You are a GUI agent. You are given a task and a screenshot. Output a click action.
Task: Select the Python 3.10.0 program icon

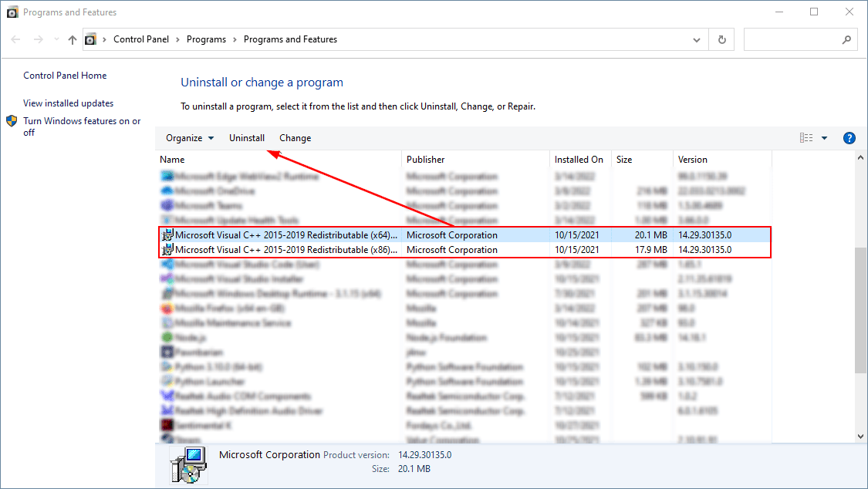[168, 366]
